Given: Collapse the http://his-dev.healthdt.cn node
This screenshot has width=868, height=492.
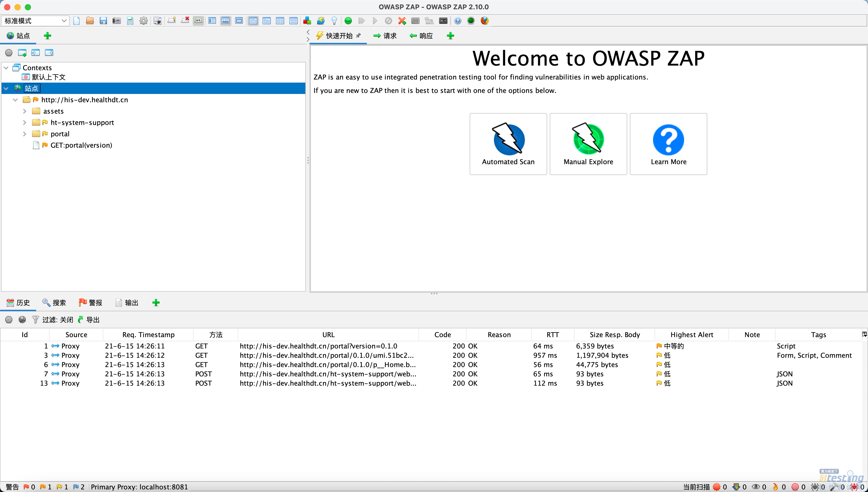Looking at the screenshot, I should (x=15, y=100).
